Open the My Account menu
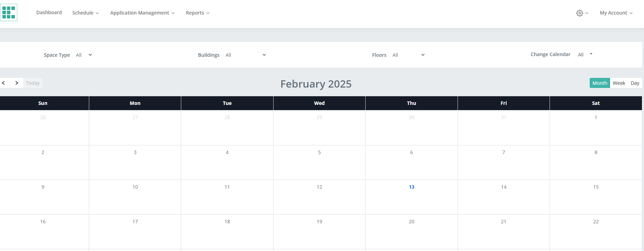Viewport: 644px width, 251px height. pyautogui.click(x=616, y=13)
